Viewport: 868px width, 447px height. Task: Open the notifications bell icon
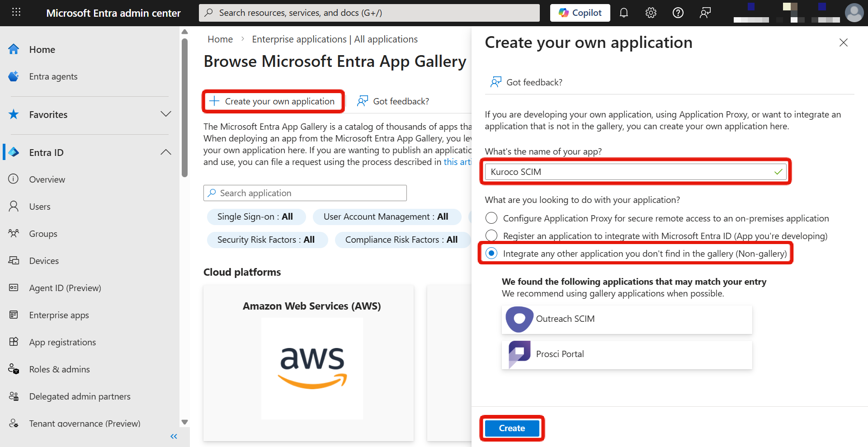point(624,13)
